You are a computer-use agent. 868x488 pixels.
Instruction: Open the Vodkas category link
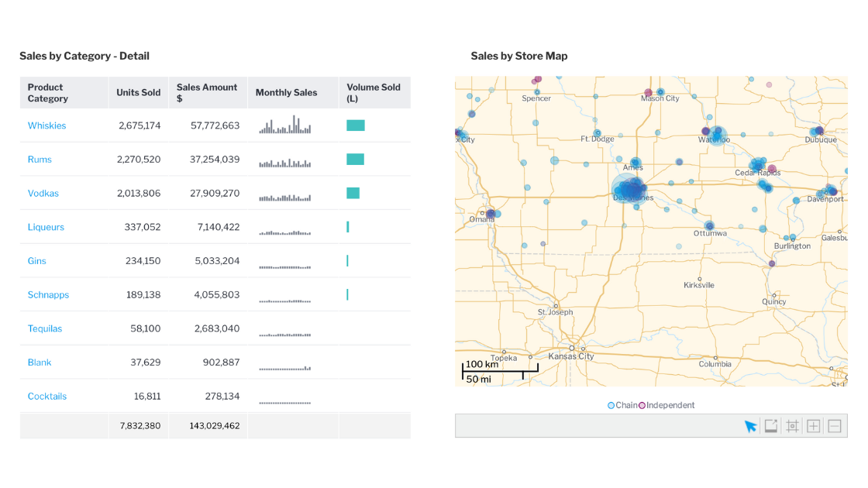pyautogui.click(x=43, y=193)
